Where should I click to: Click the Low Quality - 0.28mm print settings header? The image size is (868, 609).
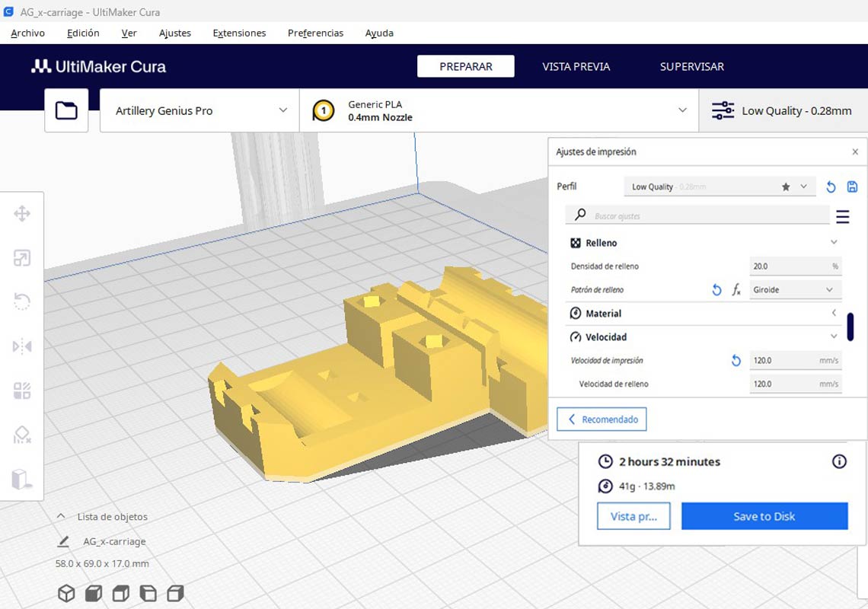pyautogui.click(x=783, y=110)
